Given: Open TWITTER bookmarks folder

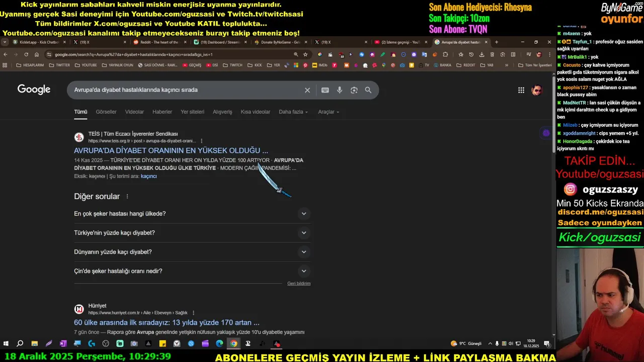Looking at the screenshot, I should (x=59, y=65).
